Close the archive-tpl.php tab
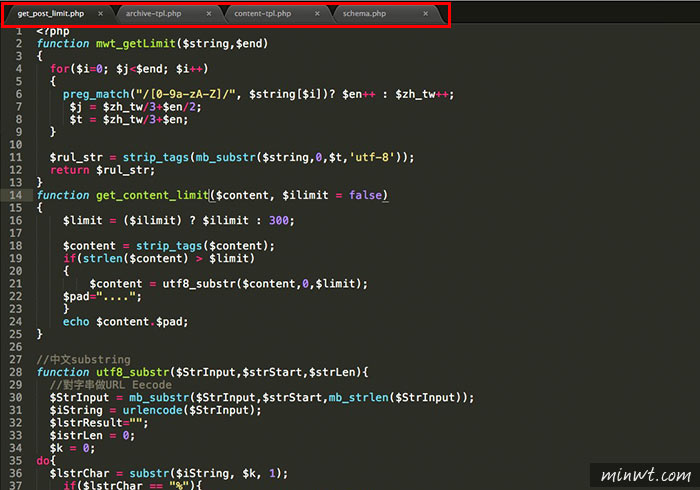700x490 pixels. tap(208, 13)
